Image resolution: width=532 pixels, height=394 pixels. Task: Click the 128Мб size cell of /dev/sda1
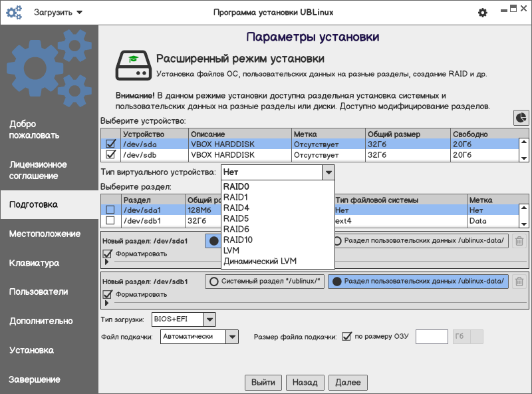coord(203,210)
